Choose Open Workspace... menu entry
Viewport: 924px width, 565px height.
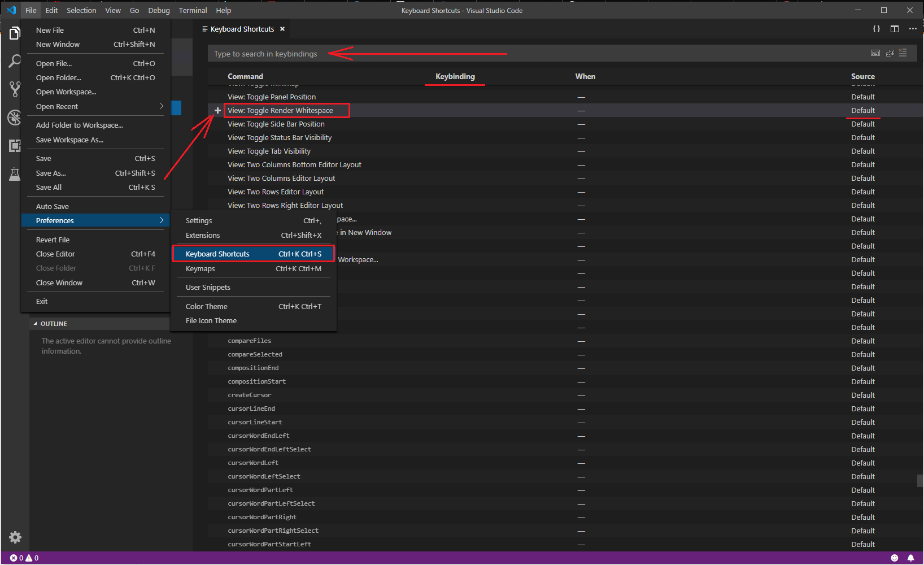(95, 92)
